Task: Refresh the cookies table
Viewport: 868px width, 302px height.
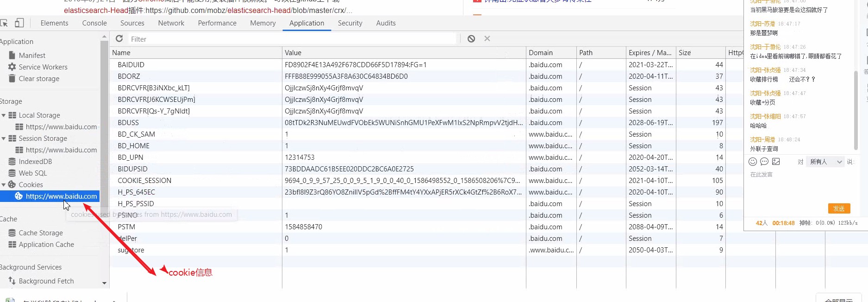Action: pyautogui.click(x=119, y=39)
